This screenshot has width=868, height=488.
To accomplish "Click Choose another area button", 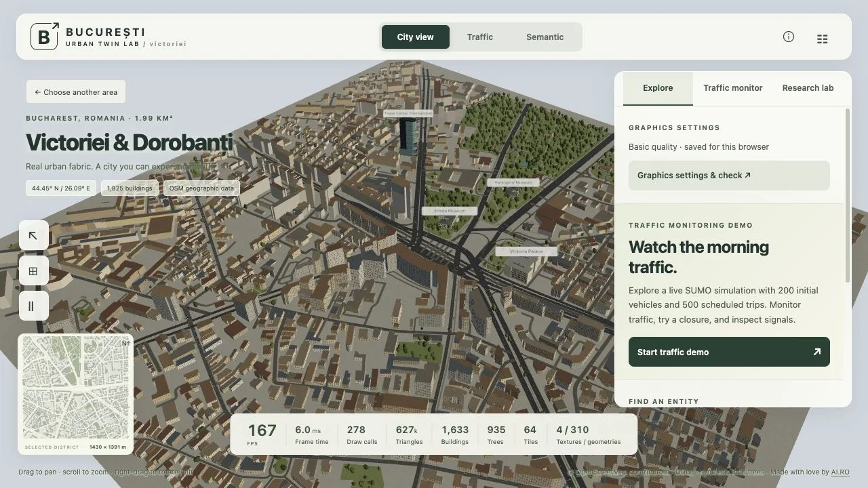I will coord(76,92).
